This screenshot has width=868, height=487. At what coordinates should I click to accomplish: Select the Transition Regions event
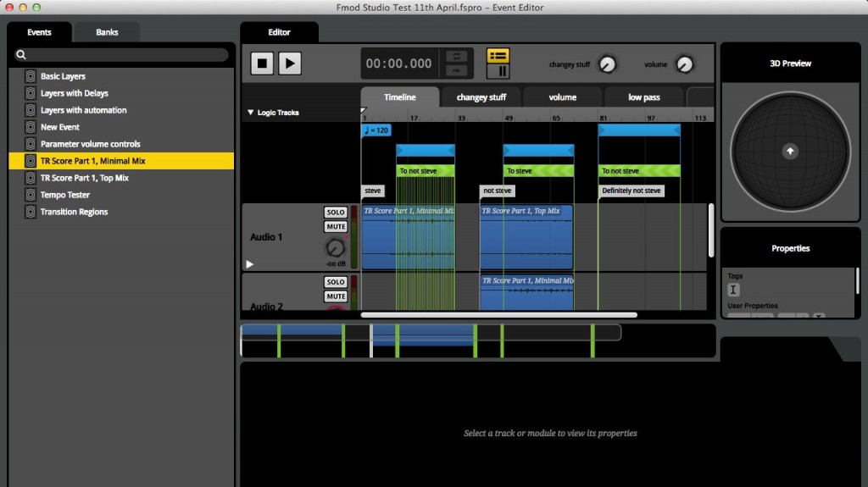(x=74, y=212)
